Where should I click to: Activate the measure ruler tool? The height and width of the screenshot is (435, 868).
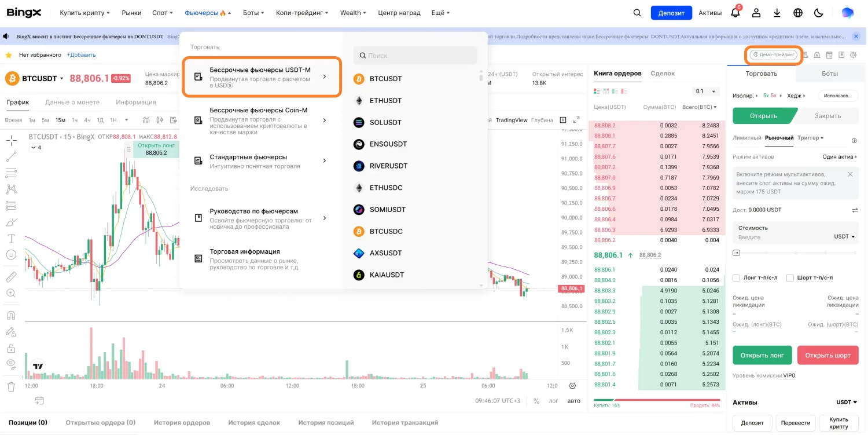point(12,277)
